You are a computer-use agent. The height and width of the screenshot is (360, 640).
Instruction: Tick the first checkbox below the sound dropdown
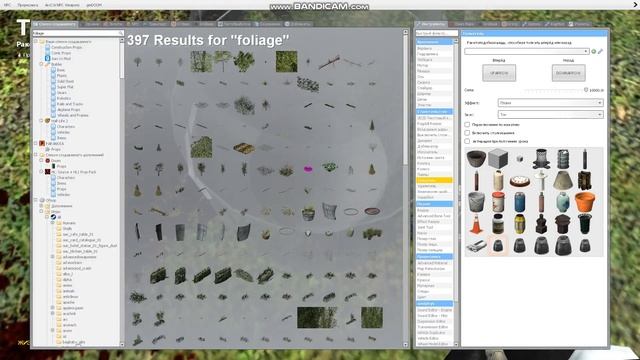click(467, 124)
